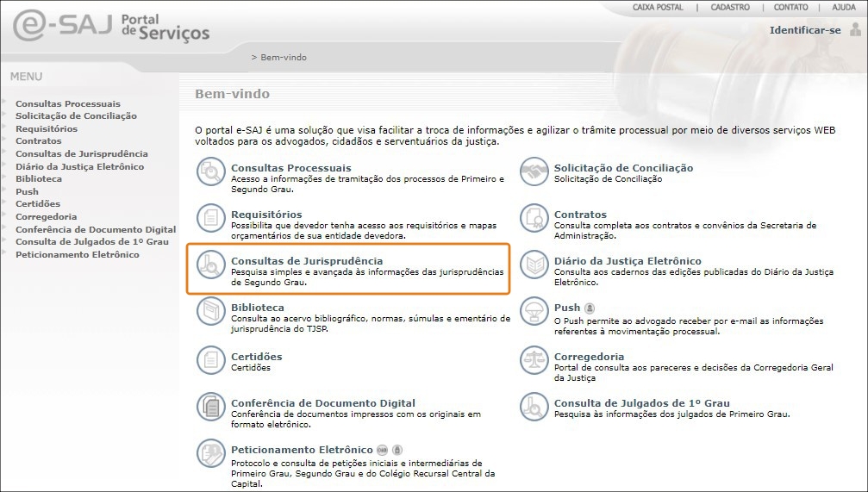The height and width of the screenshot is (492, 868).
Task: Click the Certidões heading link
Action: coord(256,357)
